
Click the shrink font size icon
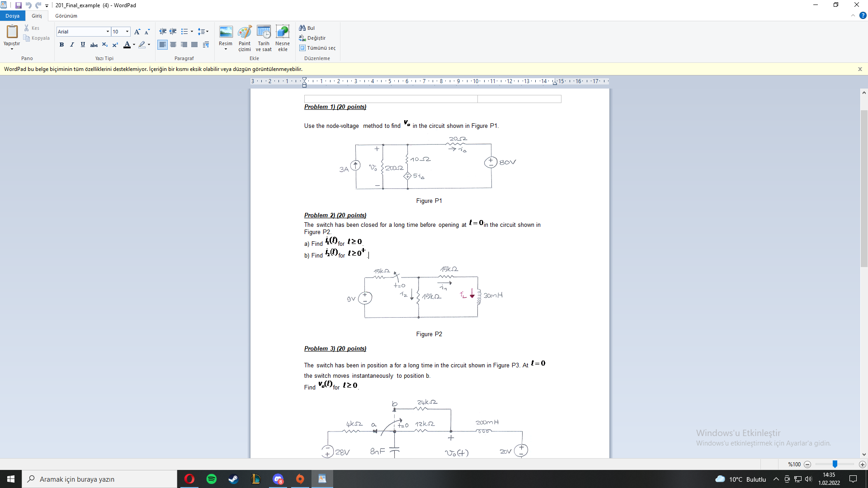click(147, 32)
